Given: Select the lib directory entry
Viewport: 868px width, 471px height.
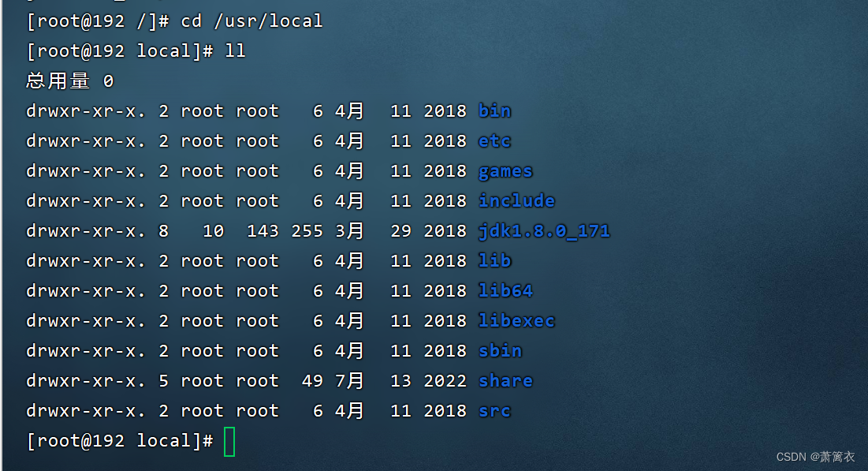Looking at the screenshot, I should 494,260.
